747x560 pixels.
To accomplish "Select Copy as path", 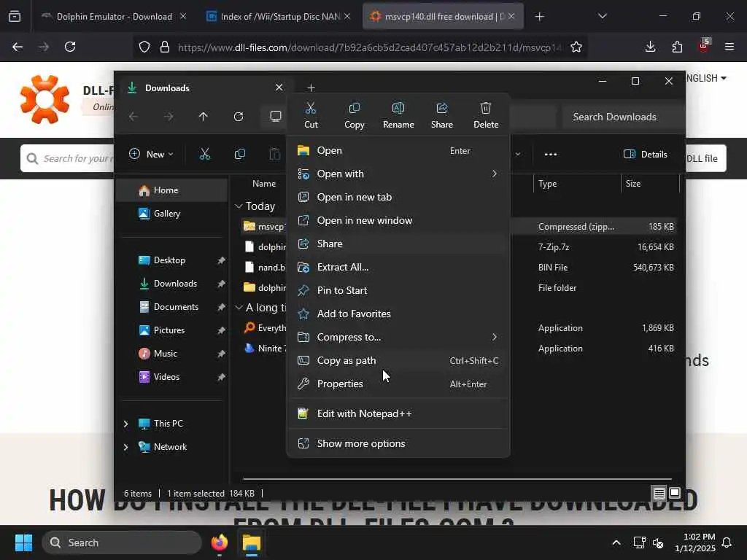I will point(398,360).
